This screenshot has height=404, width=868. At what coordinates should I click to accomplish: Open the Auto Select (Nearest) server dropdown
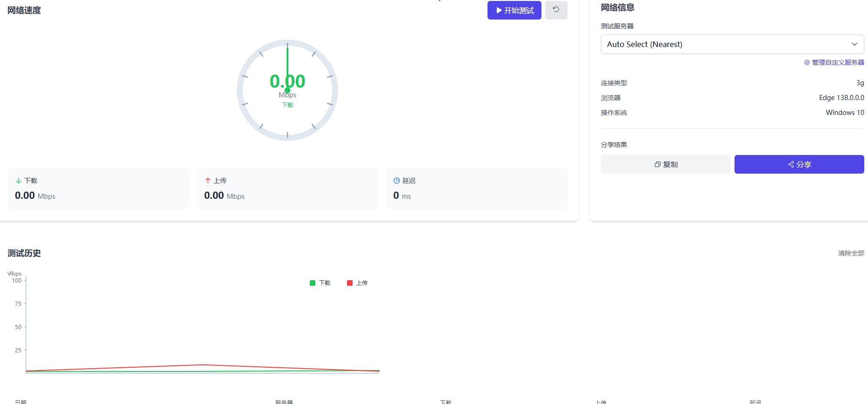click(x=732, y=44)
